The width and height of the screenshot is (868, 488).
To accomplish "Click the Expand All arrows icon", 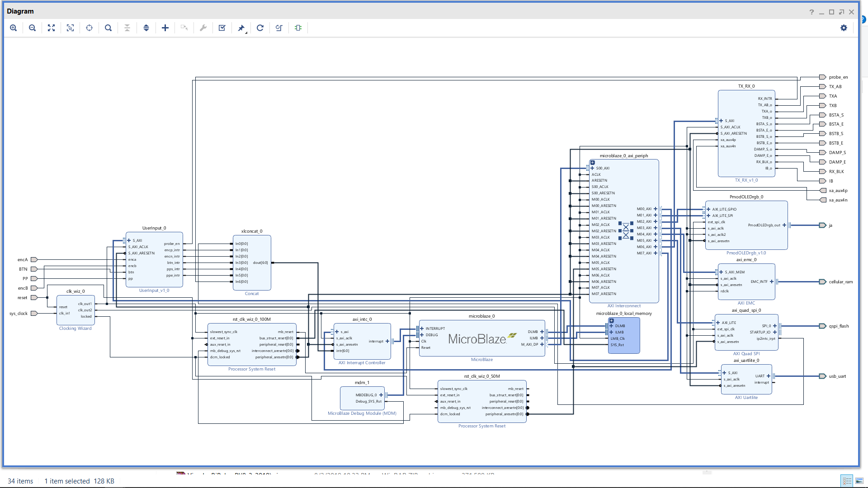I will pyautogui.click(x=146, y=28).
